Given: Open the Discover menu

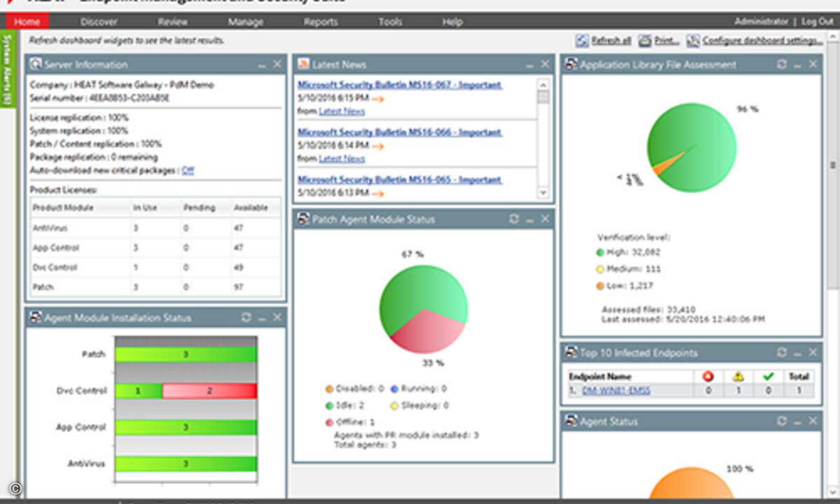Looking at the screenshot, I should coord(99,22).
